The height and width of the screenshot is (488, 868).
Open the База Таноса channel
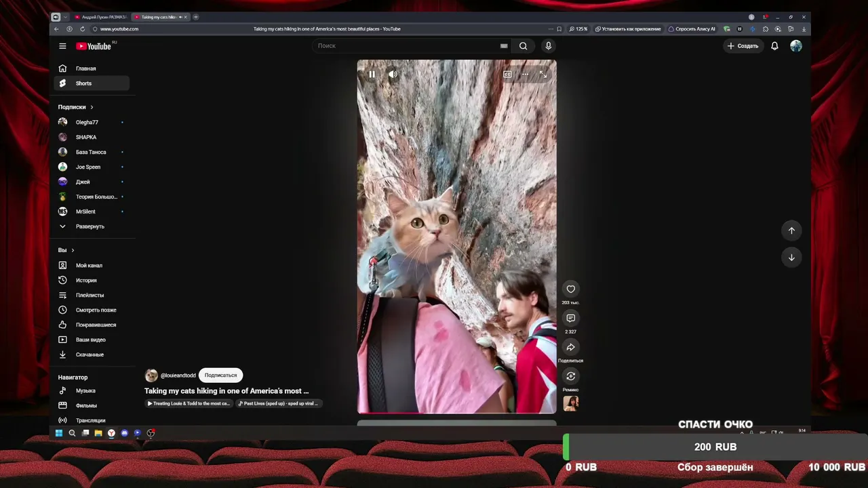(92, 152)
